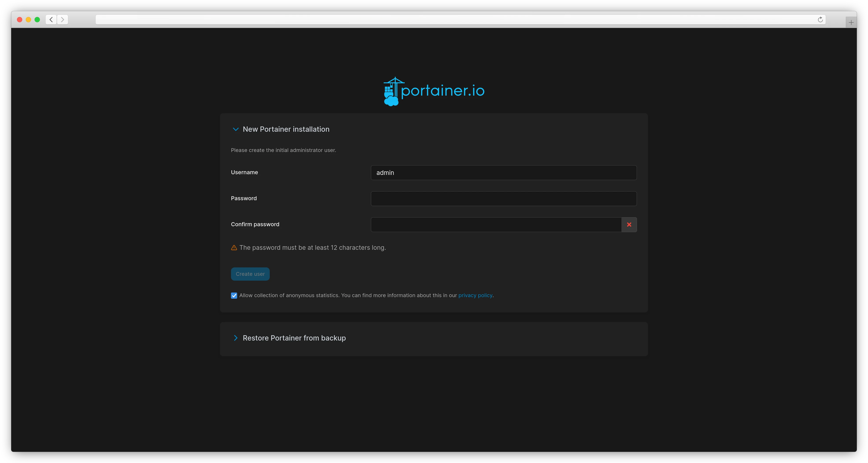
Task: Click the page reload icon in address bar
Action: [x=820, y=20]
